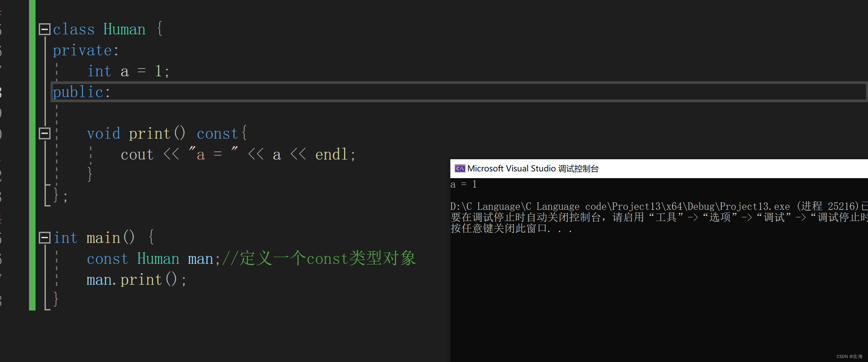Click the 'void print() const' function signature

click(x=162, y=133)
